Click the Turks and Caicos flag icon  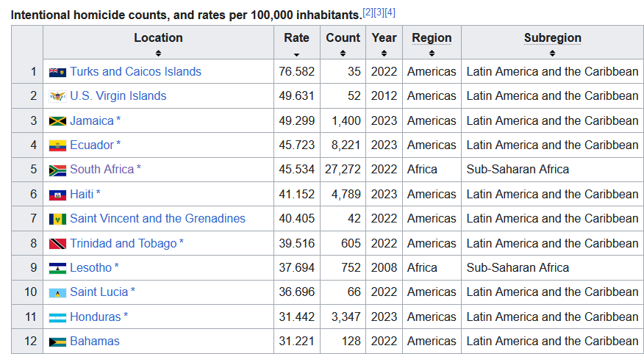[57, 73]
